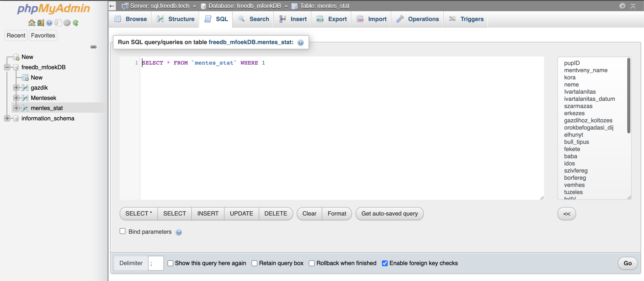Check Show this query here again
This screenshot has height=281, width=644.
point(170,263)
